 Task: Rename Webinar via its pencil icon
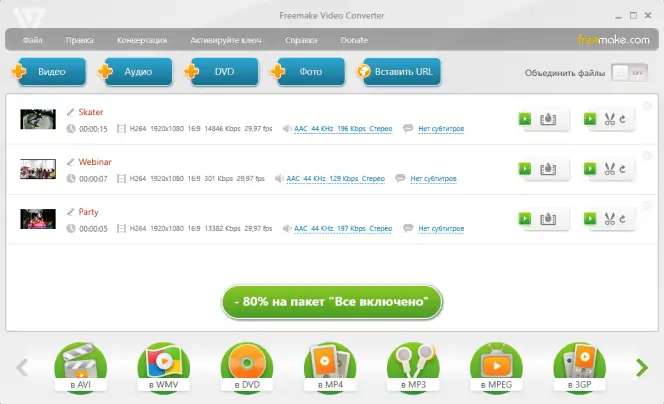pyautogui.click(x=71, y=162)
